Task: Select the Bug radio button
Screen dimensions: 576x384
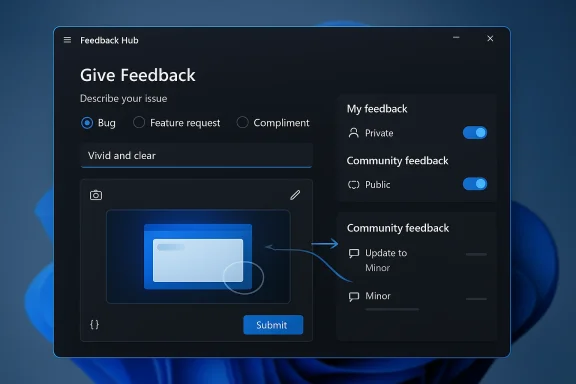Action: click(x=87, y=123)
